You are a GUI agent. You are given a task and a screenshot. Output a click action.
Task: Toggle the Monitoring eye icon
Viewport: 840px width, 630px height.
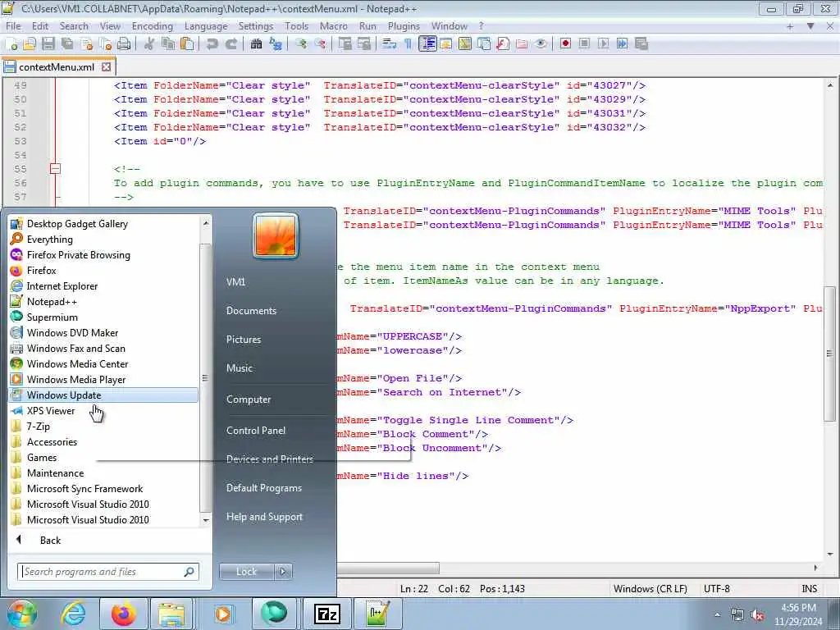[541, 44]
